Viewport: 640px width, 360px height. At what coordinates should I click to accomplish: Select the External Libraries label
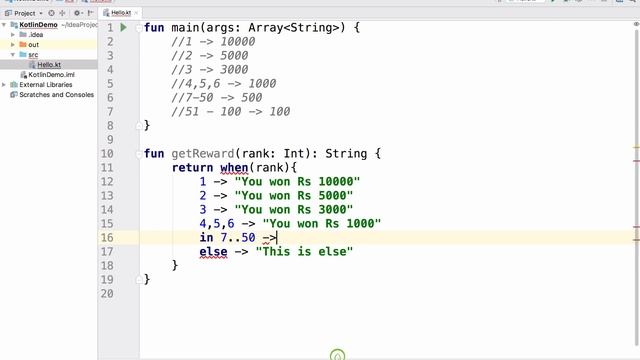(x=46, y=84)
